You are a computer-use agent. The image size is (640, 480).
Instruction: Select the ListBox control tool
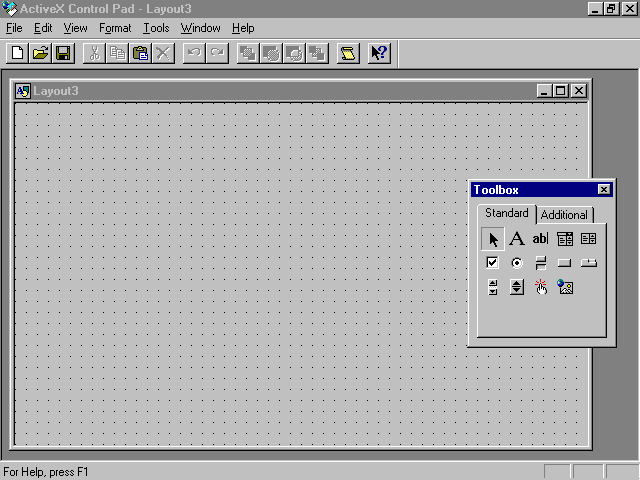pyautogui.click(x=589, y=239)
